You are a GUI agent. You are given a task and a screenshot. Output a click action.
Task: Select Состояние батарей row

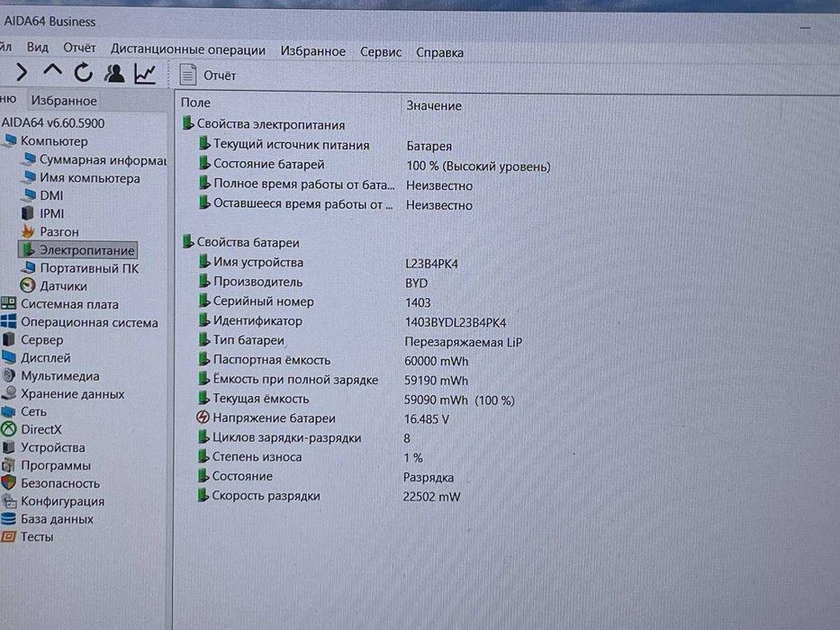374,165
